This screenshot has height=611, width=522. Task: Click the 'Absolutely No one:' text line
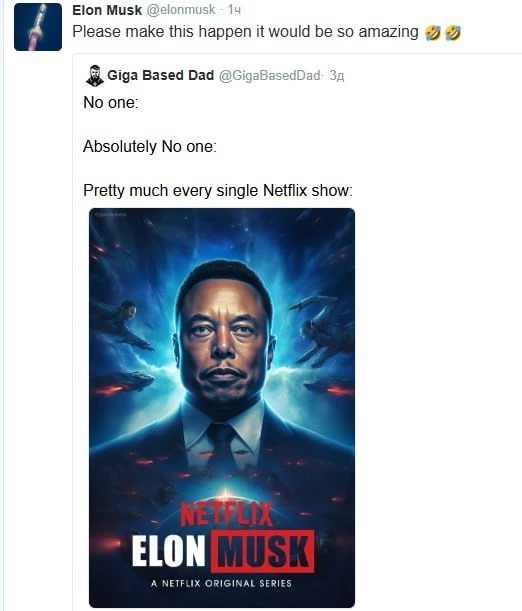pos(150,147)
